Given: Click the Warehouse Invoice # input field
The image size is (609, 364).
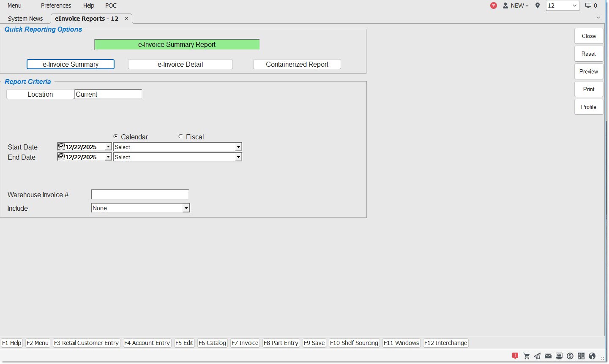Looking at the screenshot, I should pos(140,195).
